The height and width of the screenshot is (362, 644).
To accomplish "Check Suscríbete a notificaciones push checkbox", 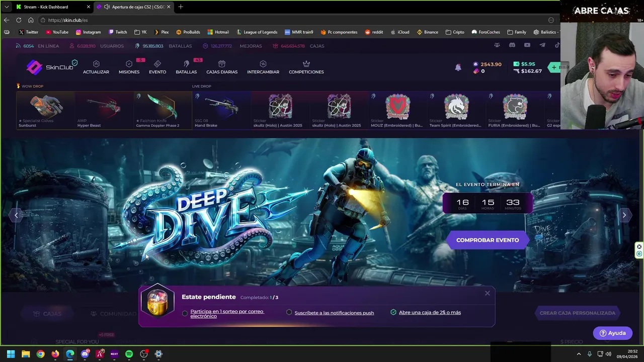I will click(289, 312).
